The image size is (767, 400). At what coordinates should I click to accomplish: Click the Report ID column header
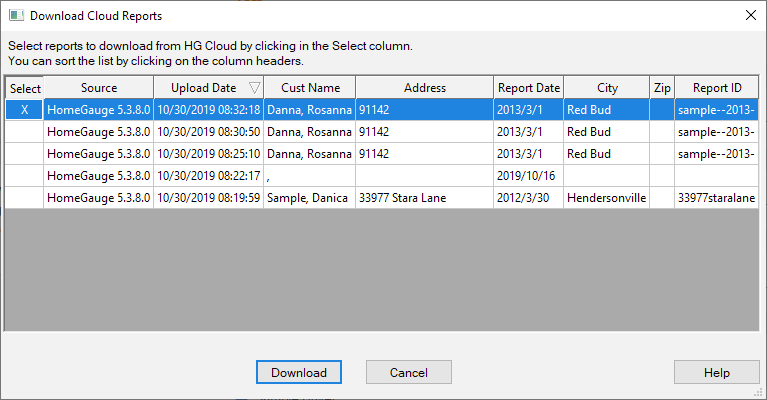[716, 88]
